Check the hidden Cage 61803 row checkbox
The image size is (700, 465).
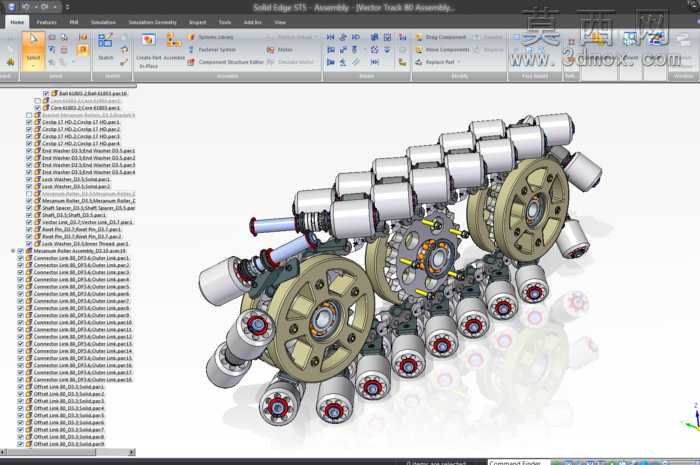38,100
